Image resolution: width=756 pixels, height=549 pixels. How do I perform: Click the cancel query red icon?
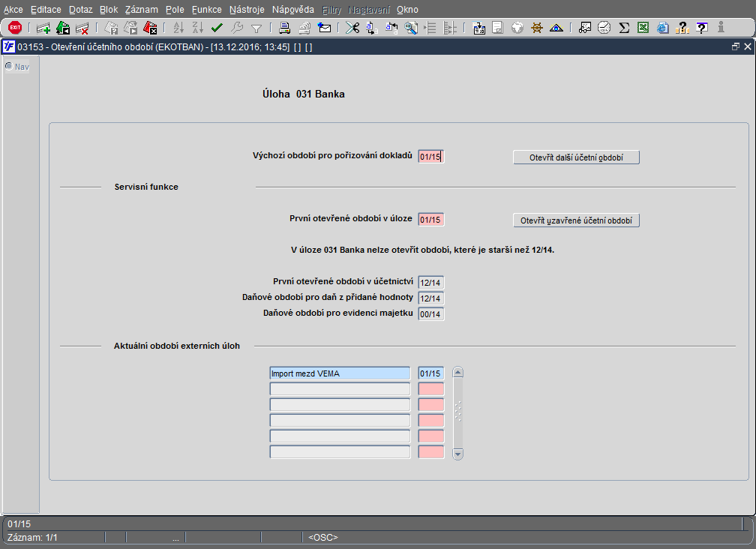150,28
